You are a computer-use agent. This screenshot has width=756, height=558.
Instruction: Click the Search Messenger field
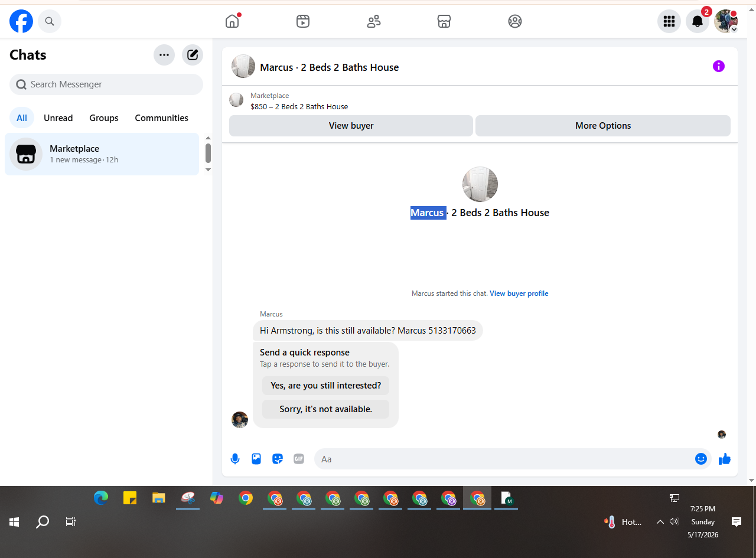(106, 84)
